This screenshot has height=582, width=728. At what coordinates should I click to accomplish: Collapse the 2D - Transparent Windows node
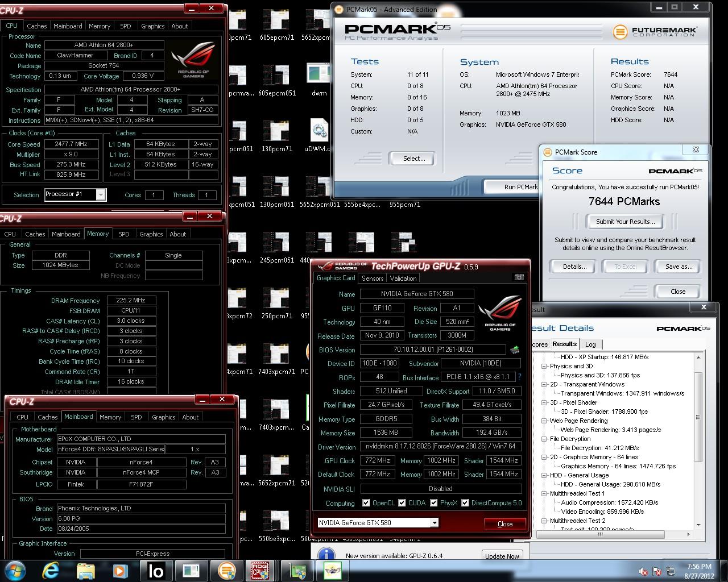(544, 384)
